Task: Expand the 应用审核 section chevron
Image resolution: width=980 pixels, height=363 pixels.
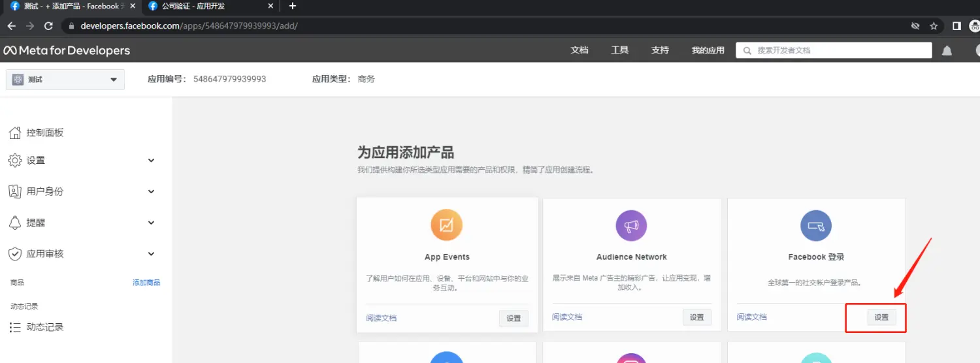Action: click(x=151, y=253)
